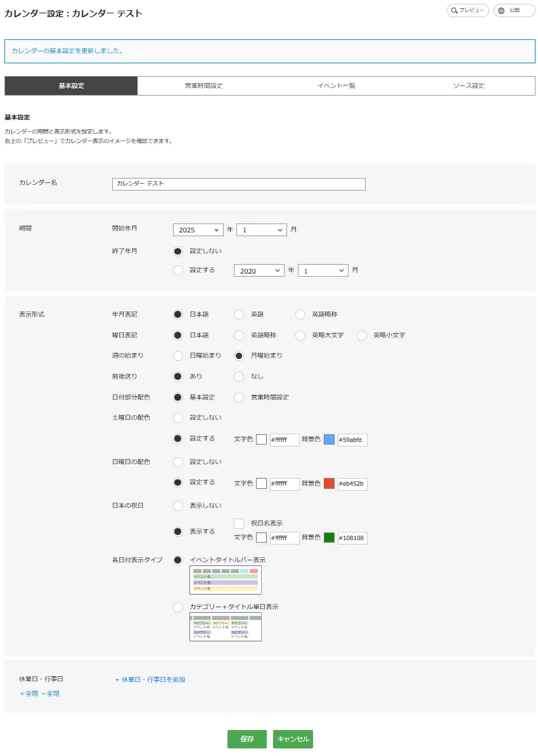Screen dimensions: 538x756
Task: Open the イベント一覧 tab
Action: tap(336, 86)
